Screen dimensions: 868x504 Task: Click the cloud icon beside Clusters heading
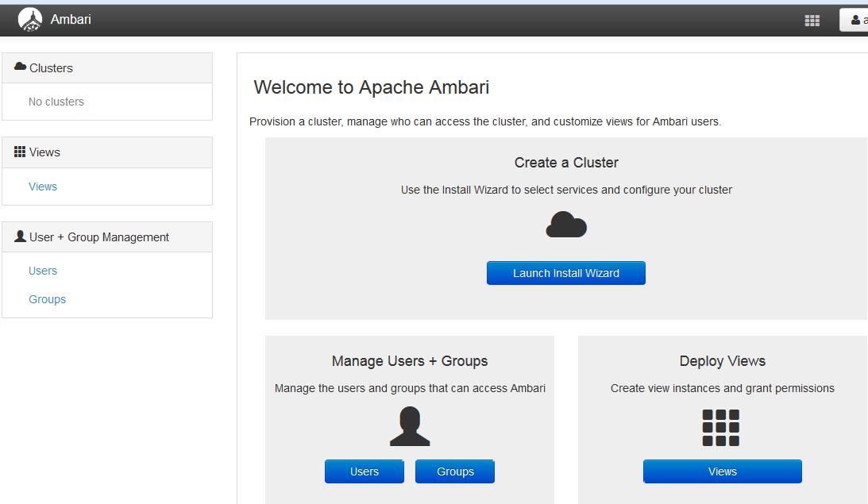pos(20,67)
